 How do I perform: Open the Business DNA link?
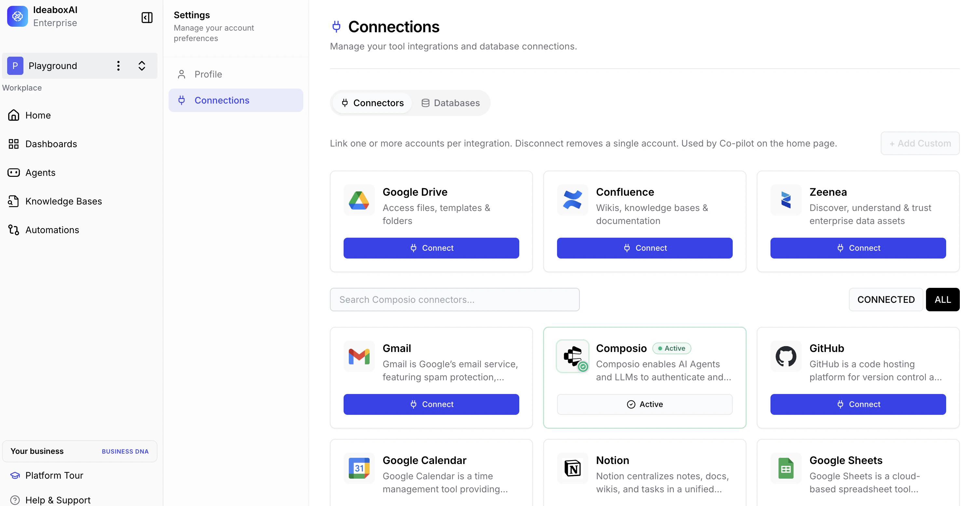(125, 452)
